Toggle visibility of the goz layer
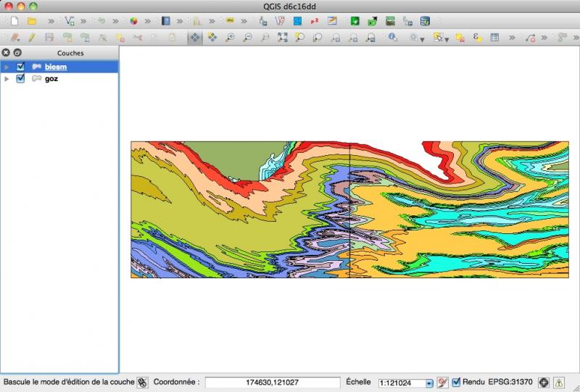 point(20,78)
